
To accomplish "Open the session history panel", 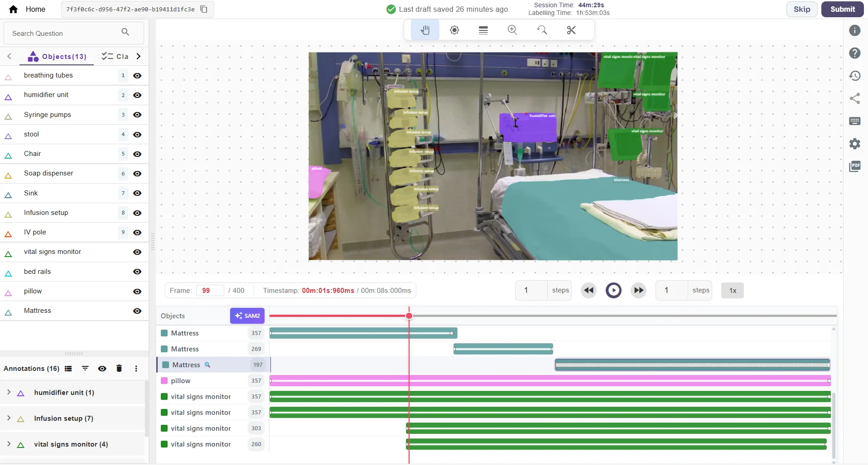I will pyautogui.click(x=855, y=76).
